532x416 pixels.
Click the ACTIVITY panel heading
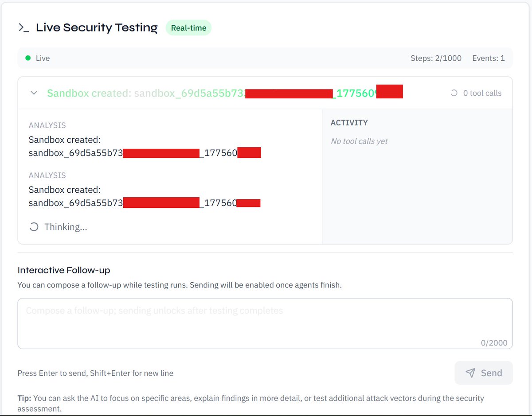coord(349,123)
